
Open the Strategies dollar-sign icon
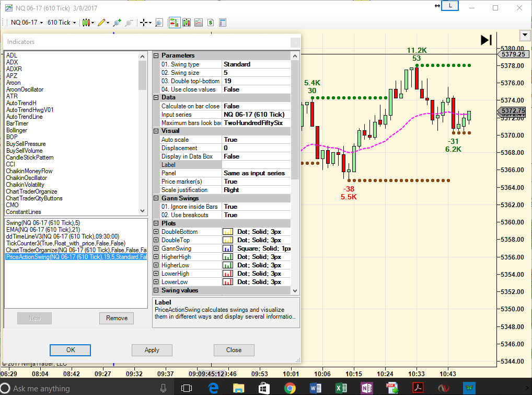click(x=211, y=22)
